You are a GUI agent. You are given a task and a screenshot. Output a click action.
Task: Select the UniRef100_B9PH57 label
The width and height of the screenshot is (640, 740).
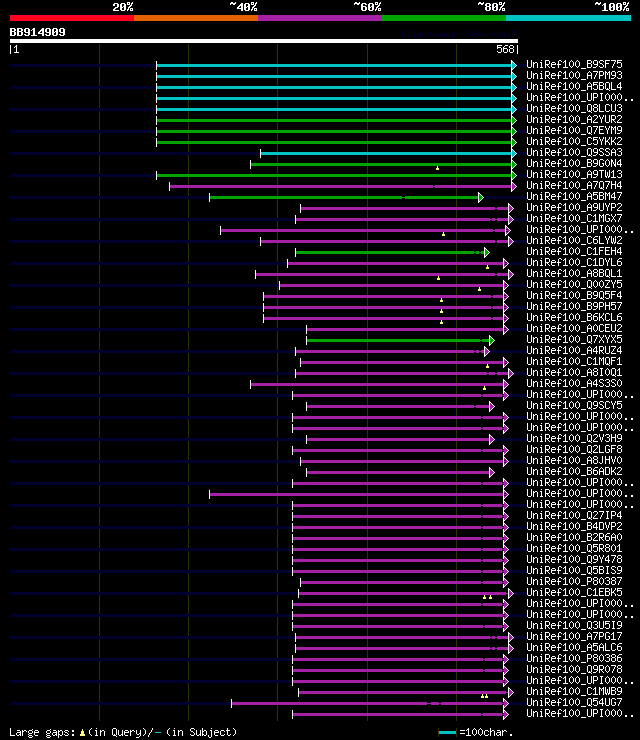574,306
